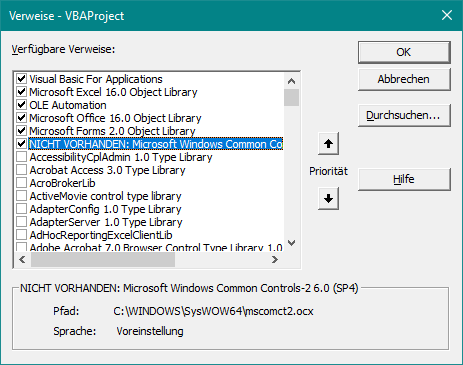This screenshot has width=463, height=365.
Task: Click the priority up arrow button
Action: point(328,144)
